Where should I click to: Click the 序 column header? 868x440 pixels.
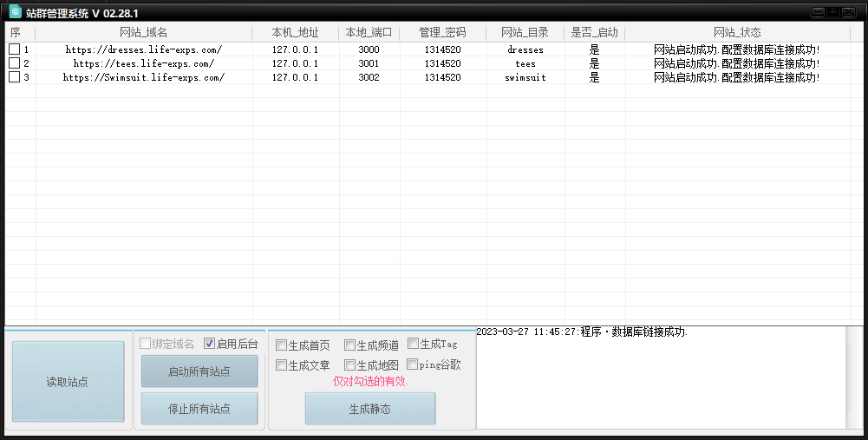click(20, 32)
